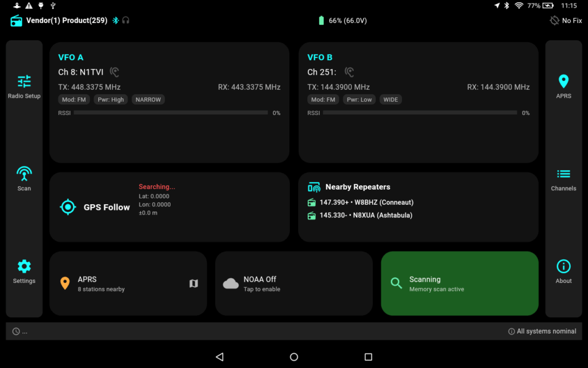This screenshot has height=368, width=588.
Task: Click the USB icon in system status bar
Action: point(53,5)
